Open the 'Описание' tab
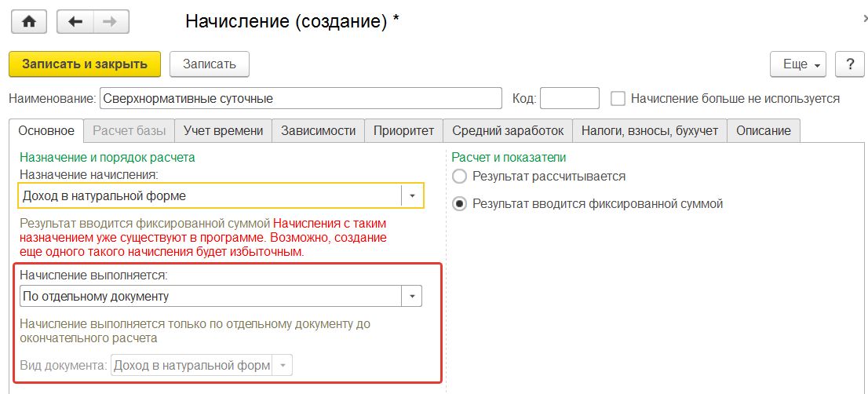This screenshot has height=394, width=868. [764, 131]
